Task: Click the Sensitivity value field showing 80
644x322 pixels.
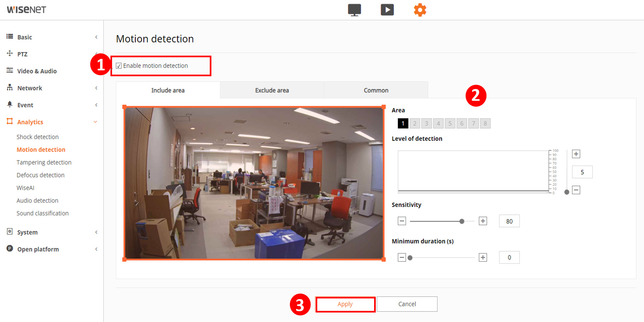Action: (509, 221)
